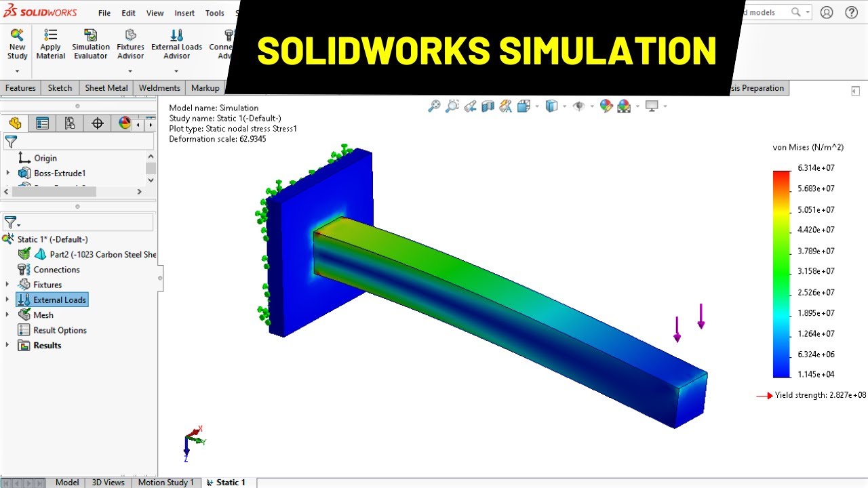This screenshot has width=868, height=488.
Task: Select the DisplayManager color ball tab
Action: 125,123
